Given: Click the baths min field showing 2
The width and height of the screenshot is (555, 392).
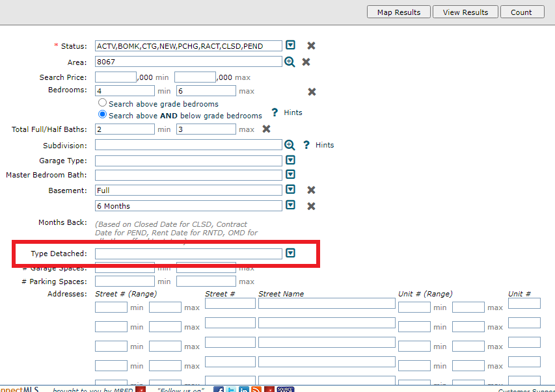Looking at the screenshot, I should click(124, 129).
